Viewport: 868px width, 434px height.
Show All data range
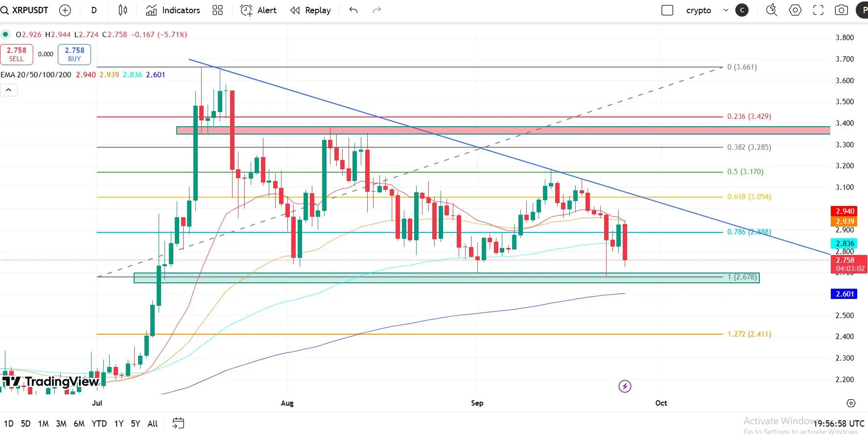pyautogui.click(x=153, y=424)
